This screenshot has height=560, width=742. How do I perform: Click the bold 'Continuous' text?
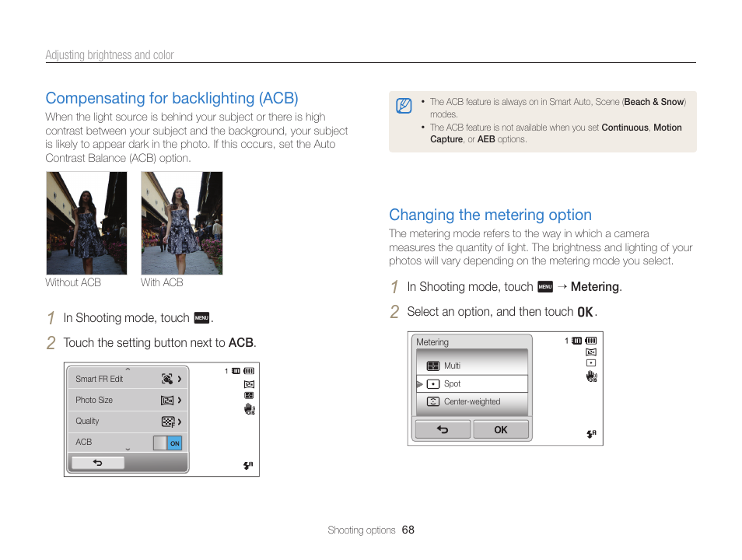pyautogui.click(x=625, y=128)
